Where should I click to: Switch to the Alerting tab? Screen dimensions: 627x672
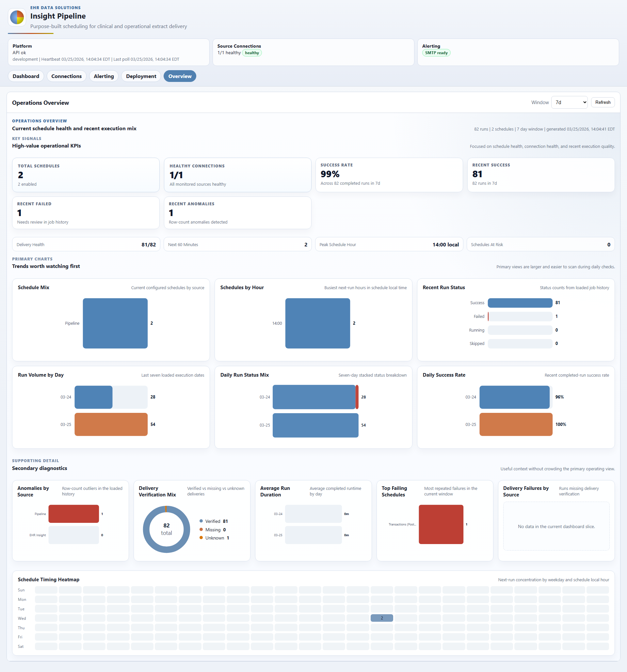coord(104,76)
